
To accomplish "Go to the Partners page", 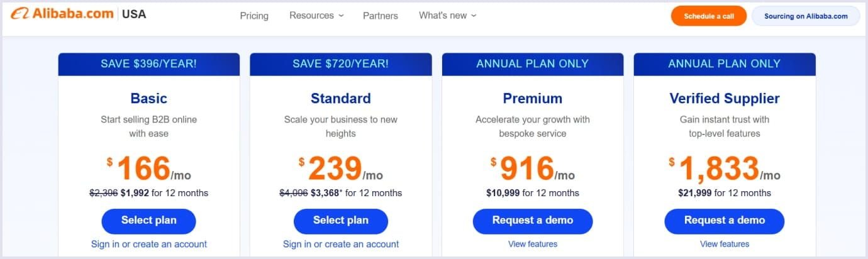I will pyautogui.click(x=381, y=16).
